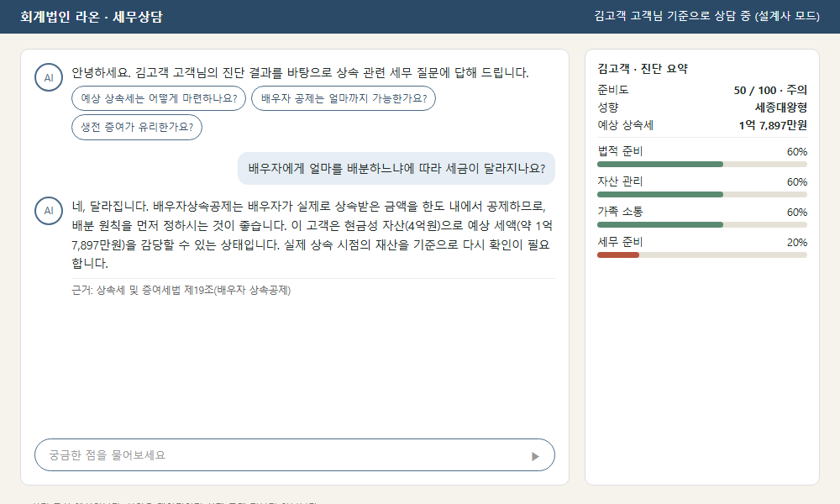Image resolution: width=840 pixels, height=504 pixels.
Task: Click the '준비도' label in the summary
Action: [613, 90]
